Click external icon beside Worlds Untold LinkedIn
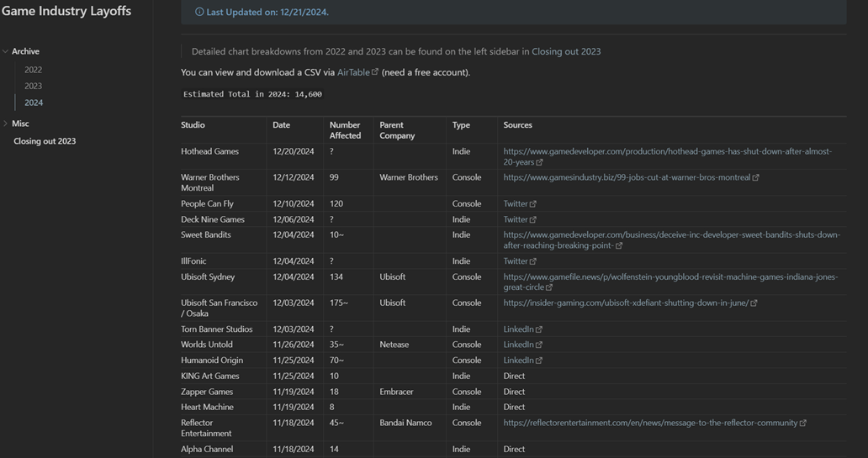Image resolution: width=868 pixels, height=458 pixels. click(x=539, y=345)
